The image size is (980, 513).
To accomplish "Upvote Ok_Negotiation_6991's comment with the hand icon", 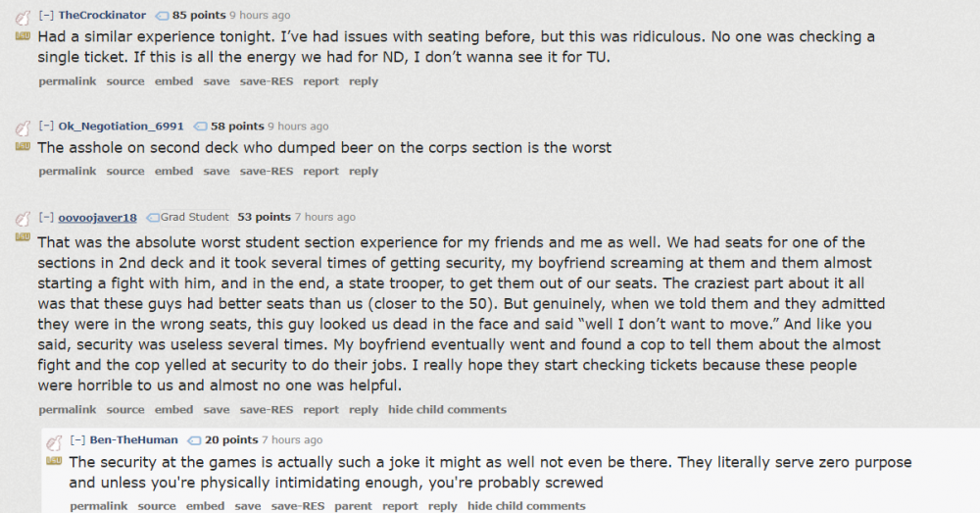I will tap(24, 128).
